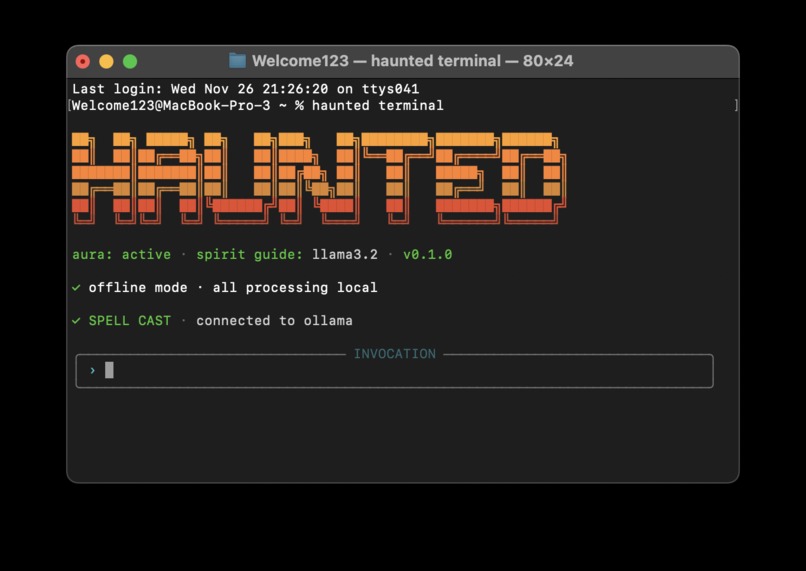
Task: Click the 'spirit guide:' label
Action: (x=249, y=254)
